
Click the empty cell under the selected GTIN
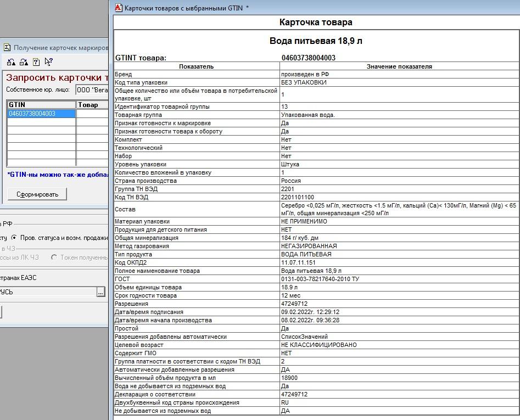click(x=41, y=122)
